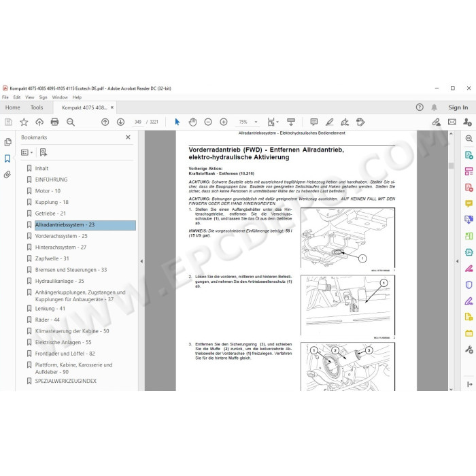Open the Inhalt bookmark
This screenshot has width=476, height=476.
coord(41,168)
